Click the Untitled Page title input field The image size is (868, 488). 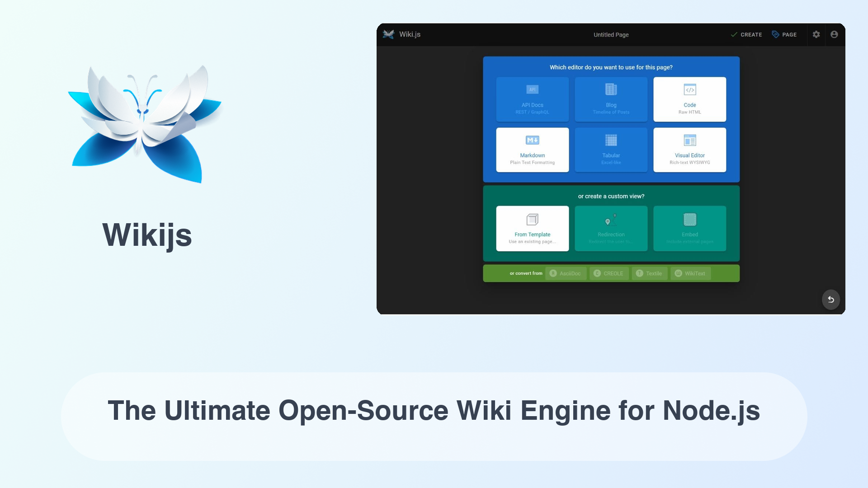coord(611,34)
